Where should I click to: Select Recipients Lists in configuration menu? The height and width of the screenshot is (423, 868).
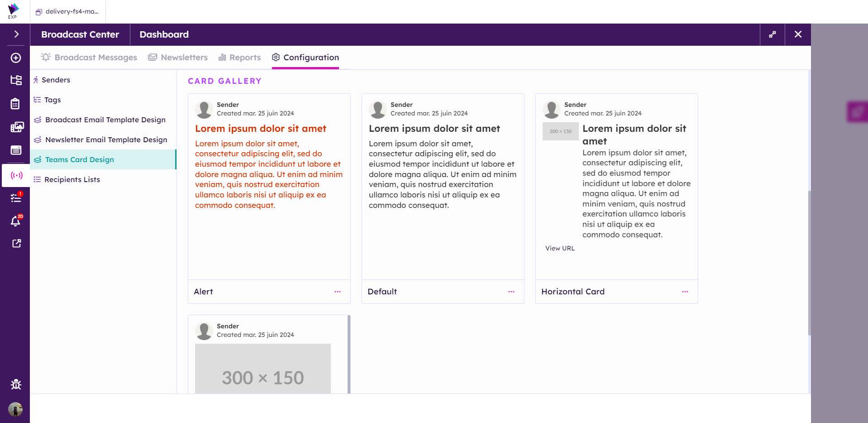click(x=72, y=179)
